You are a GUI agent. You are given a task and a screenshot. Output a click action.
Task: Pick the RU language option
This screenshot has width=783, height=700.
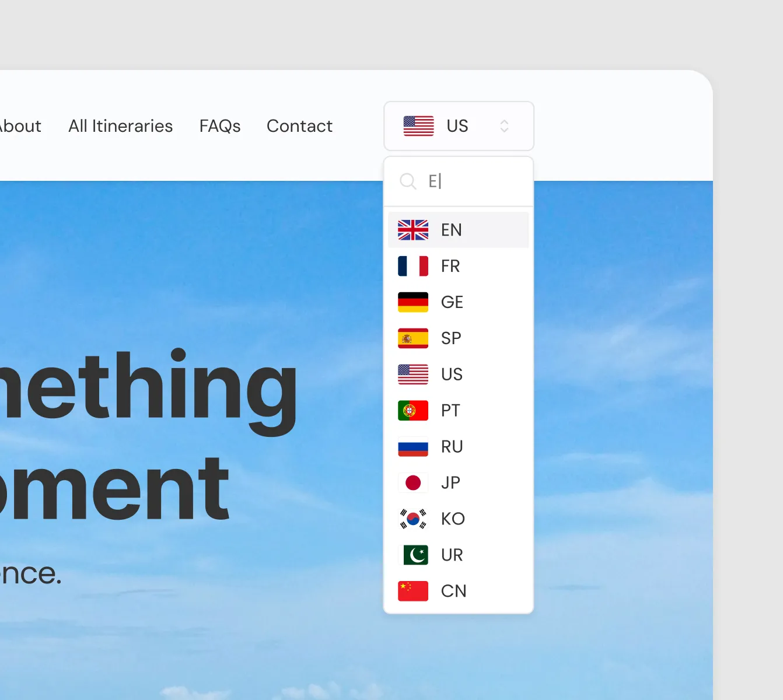click(459, 447)
